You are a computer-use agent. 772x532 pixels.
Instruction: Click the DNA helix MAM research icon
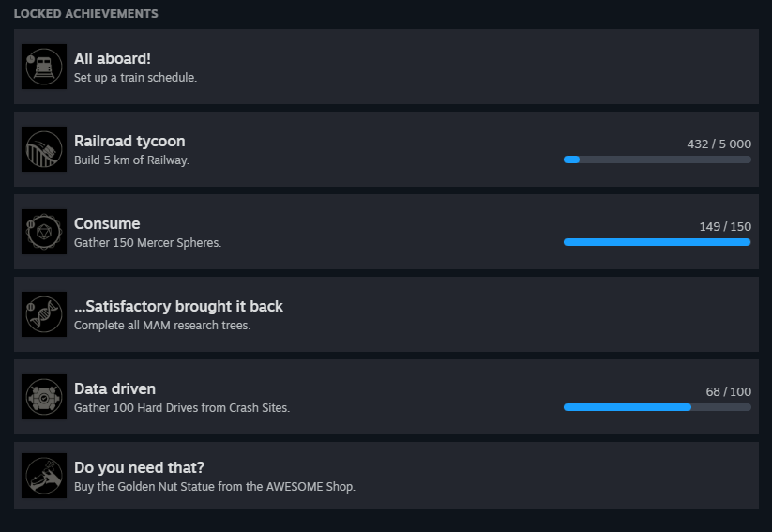(44, 314)
